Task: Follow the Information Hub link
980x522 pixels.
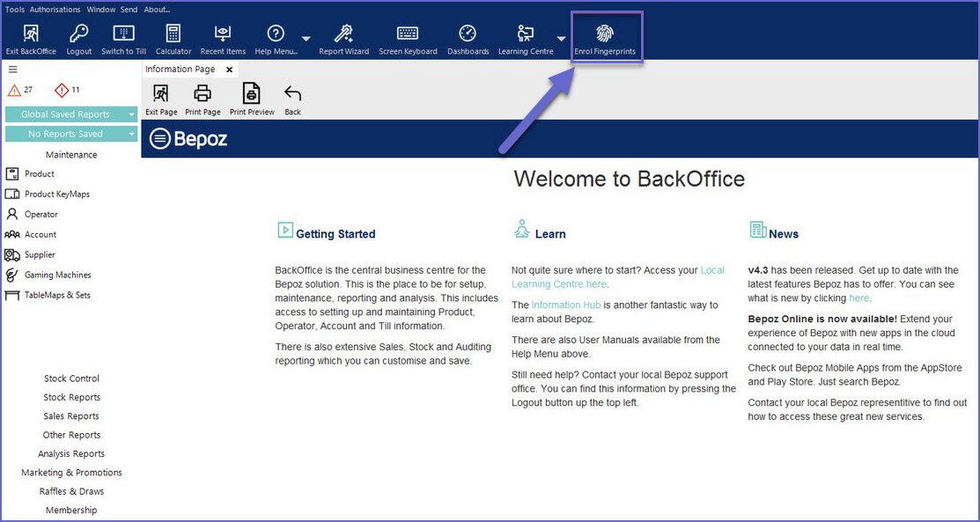Action: click(x=565, y=305)
